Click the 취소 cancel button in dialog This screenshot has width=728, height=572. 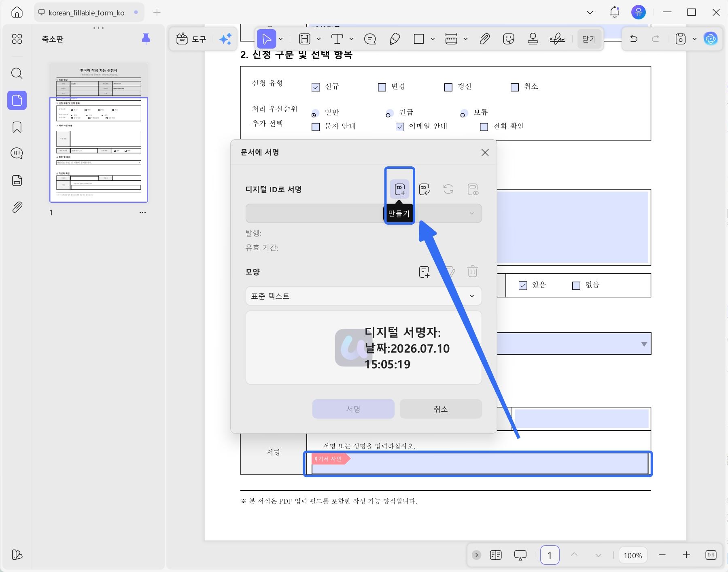(x=441, y=409)
